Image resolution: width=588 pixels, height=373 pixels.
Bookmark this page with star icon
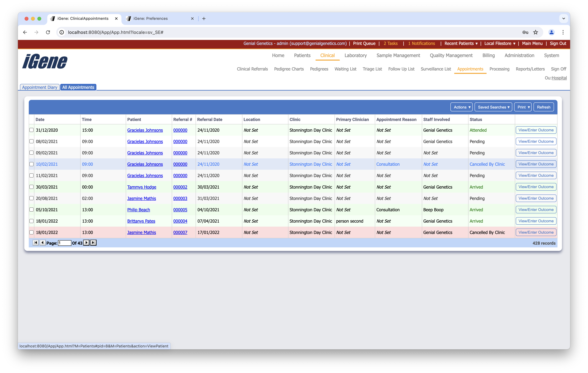pos(535,32)
